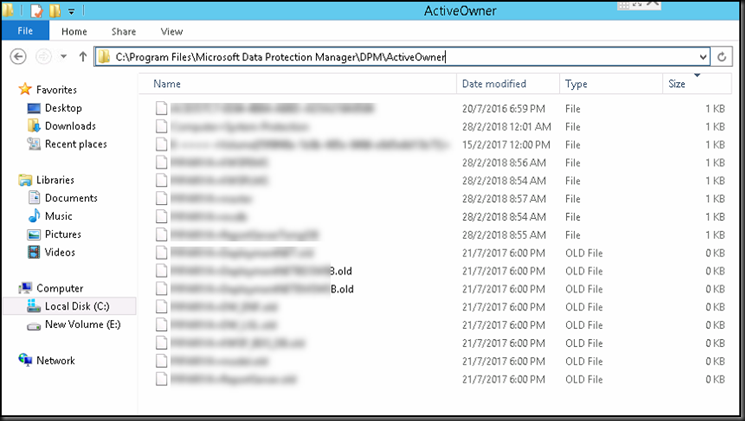The height and width of the screenshot is (421, 745).
Task: Open the Properties icon in title bar
Action: 37,10
